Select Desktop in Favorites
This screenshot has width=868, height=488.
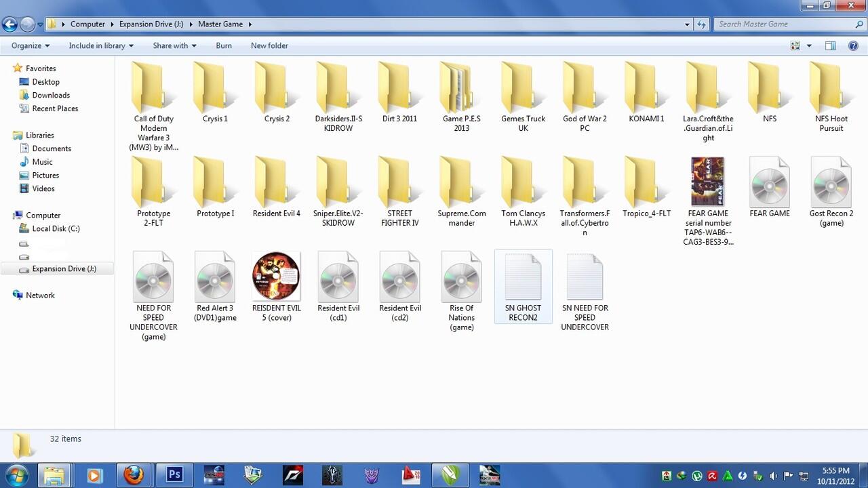point(45,81)
